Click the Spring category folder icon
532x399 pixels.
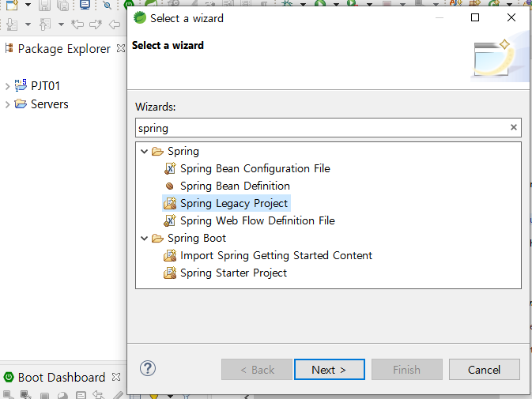[157, 151]
